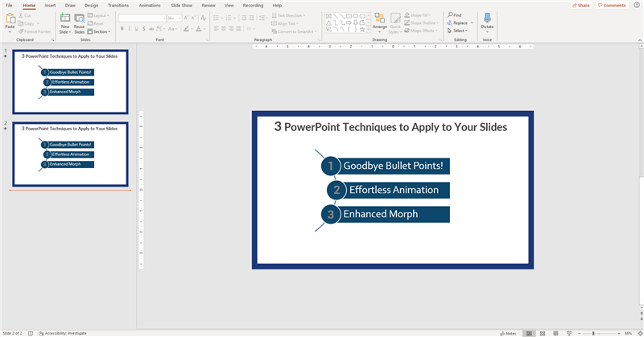Open the Comments button
The height and width of the screenshot is (337, 644).
(612, 5)
